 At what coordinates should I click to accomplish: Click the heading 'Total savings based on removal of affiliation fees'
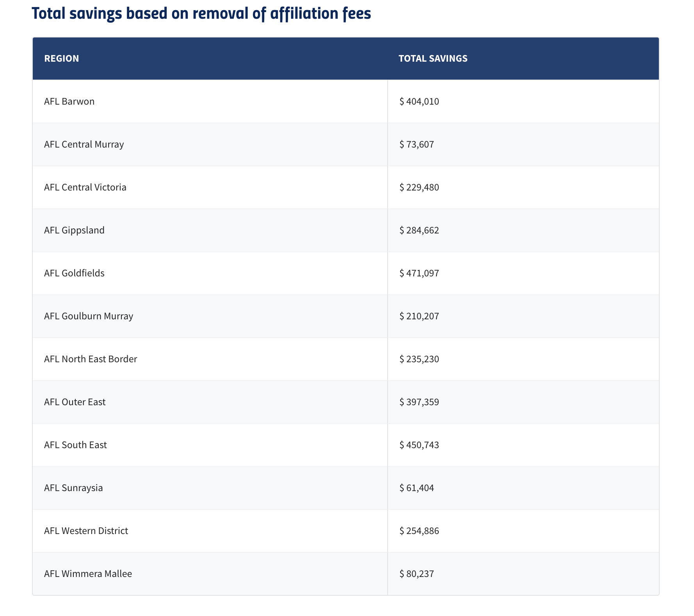pos(201,14)
